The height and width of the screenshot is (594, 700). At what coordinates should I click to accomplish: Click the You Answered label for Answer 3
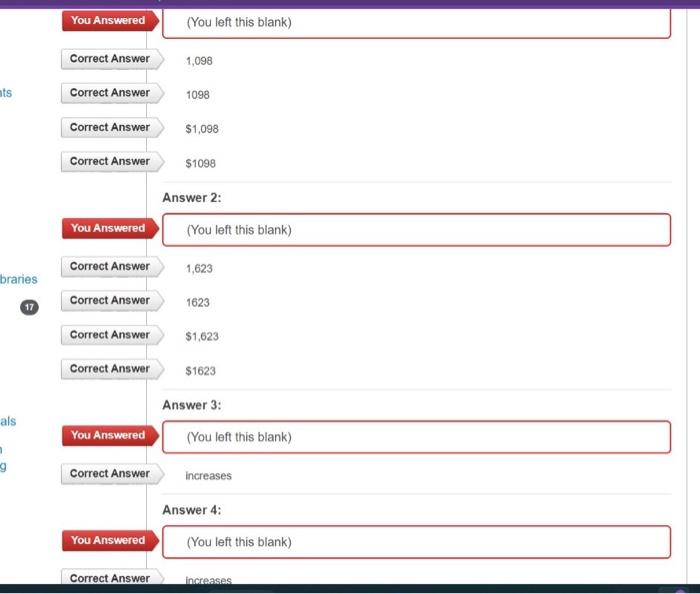110,435
